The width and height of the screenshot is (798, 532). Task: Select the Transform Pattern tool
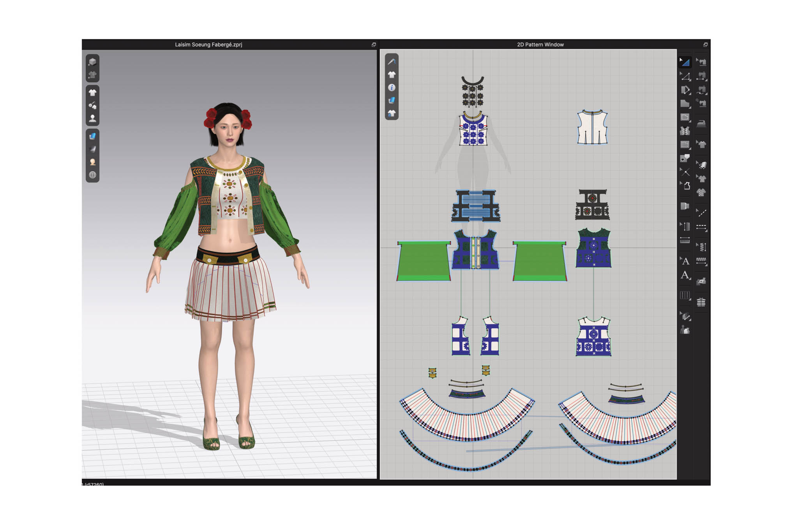[x=685, y=62]
